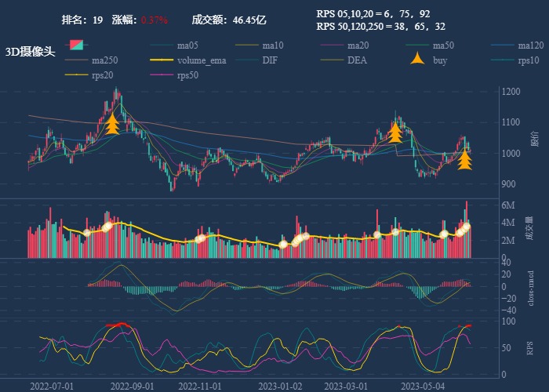Viewport: 549px width, 392px height.
Task: Toggle the candlestick series legend icon
Action: (78, 45)
